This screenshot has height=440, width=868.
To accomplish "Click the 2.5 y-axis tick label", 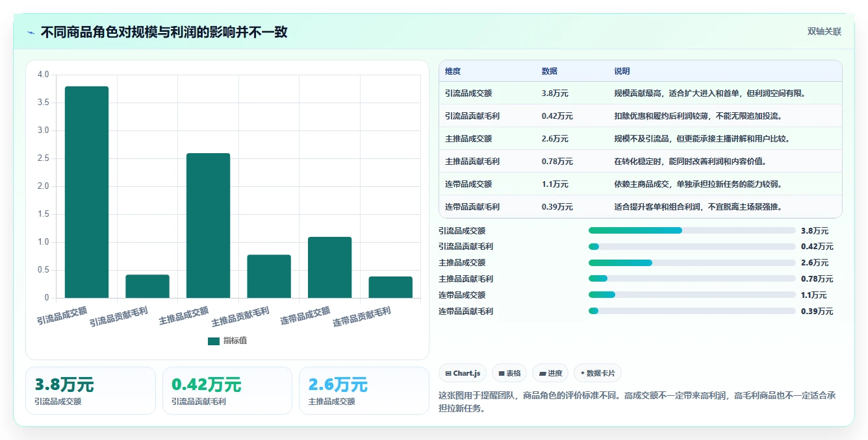I will [44, 158].
